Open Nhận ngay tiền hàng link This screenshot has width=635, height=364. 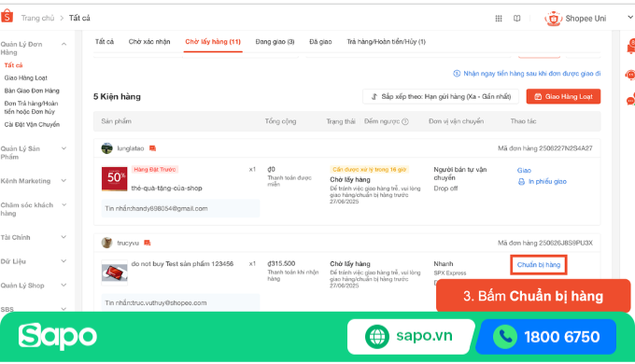tap(531, 74)
